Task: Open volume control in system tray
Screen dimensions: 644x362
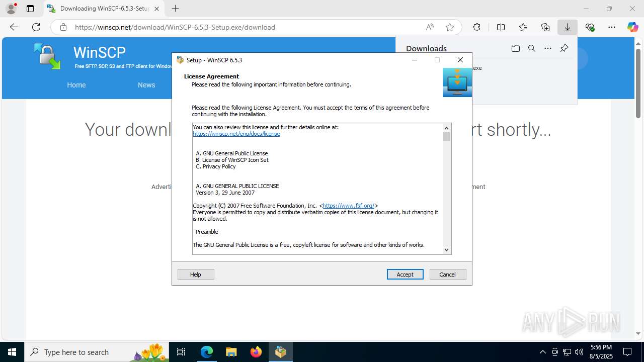Action: pos(579,352)
